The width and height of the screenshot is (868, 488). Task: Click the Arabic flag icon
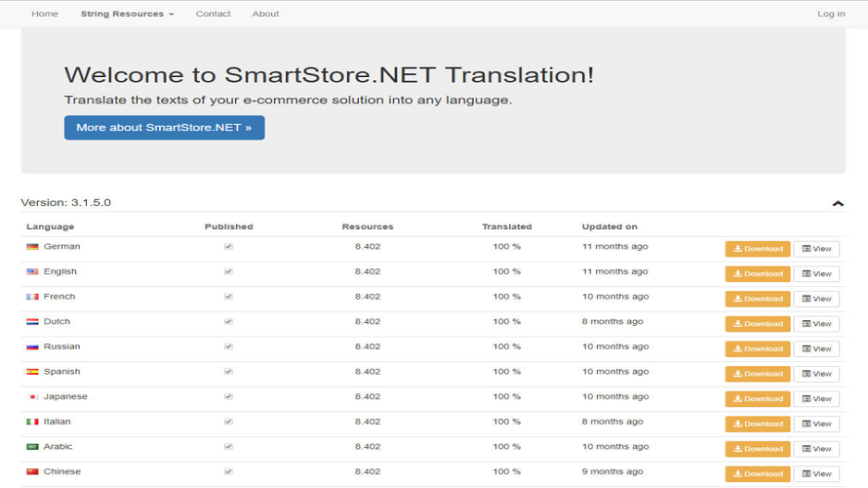32,446
